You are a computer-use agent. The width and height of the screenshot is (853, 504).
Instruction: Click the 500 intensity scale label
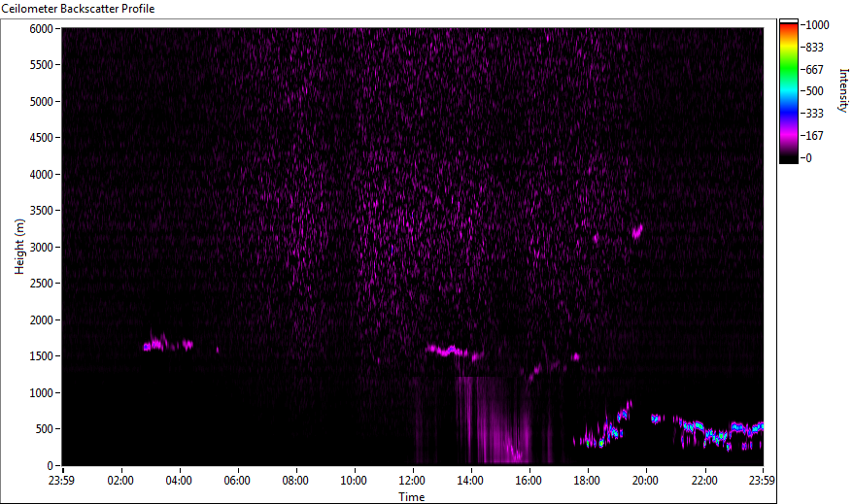814,90
